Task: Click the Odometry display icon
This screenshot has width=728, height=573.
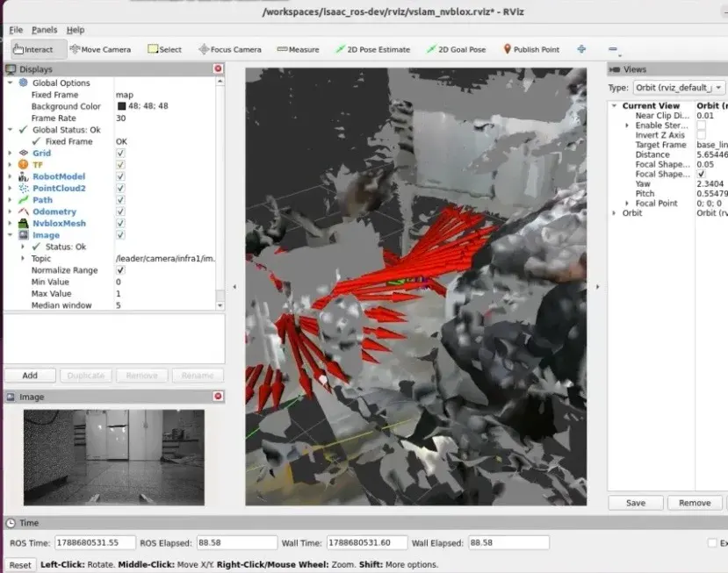Action: [23, 211]
